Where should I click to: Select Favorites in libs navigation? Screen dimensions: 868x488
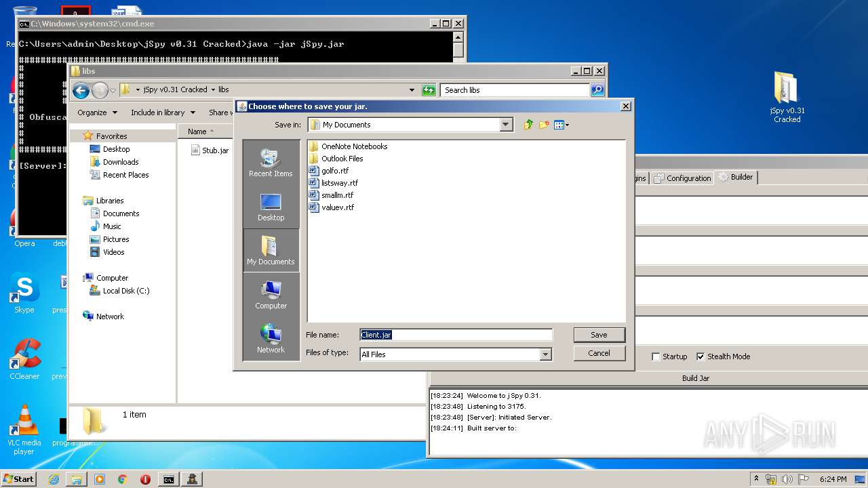[111, 136]
